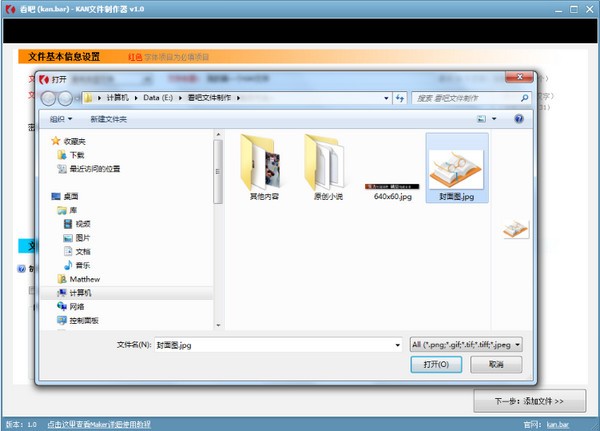
Task: Click the 文件名 input field
Action: [x=278, y=345]
